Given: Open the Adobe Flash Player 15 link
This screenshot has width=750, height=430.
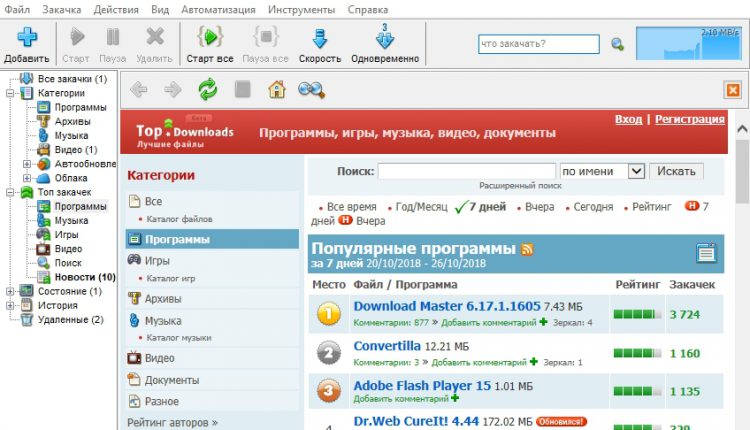Looking at the screenshot, I should 422,386.
